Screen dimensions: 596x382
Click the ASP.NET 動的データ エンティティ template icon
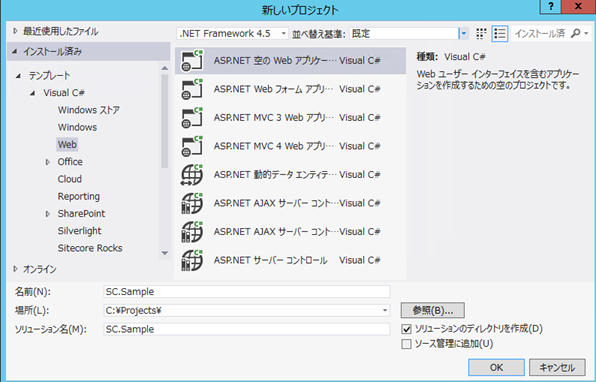192,174
